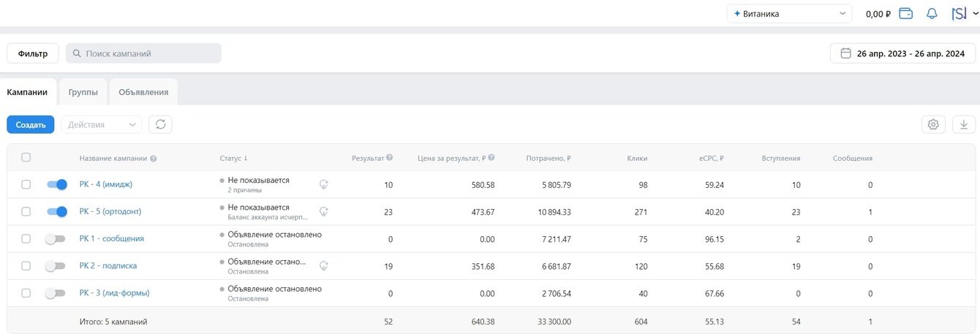Screen dimensions: 980x334
Task: Switch to the Объявления tab
Action: 143,92
